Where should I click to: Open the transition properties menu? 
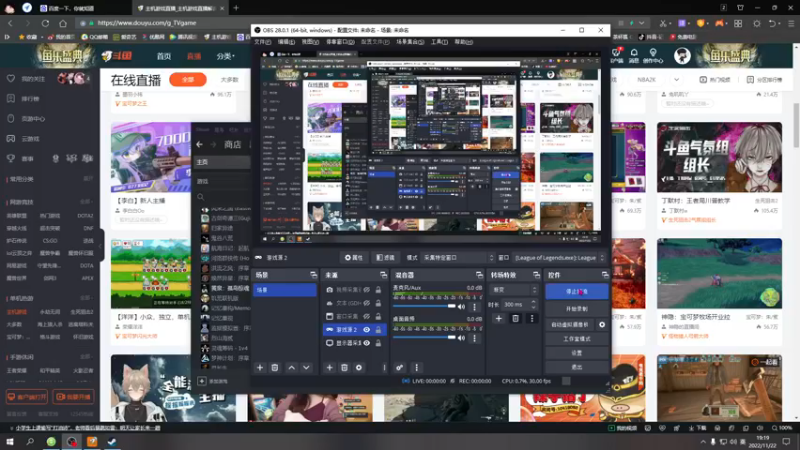pos(532,318)
